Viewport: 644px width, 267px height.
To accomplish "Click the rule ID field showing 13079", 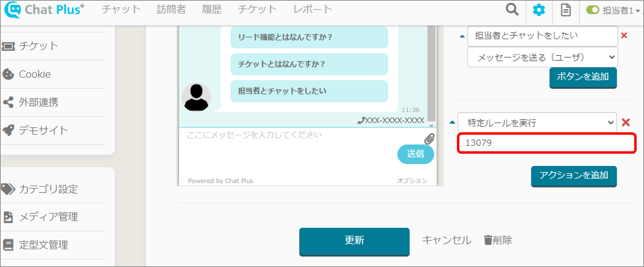I will pyautogui.click(x=546, y=143).
